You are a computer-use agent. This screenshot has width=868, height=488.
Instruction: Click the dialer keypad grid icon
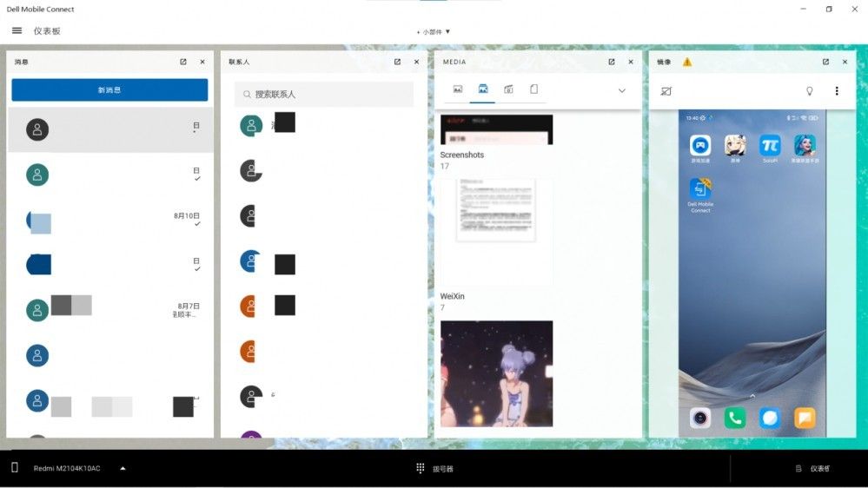421,469
